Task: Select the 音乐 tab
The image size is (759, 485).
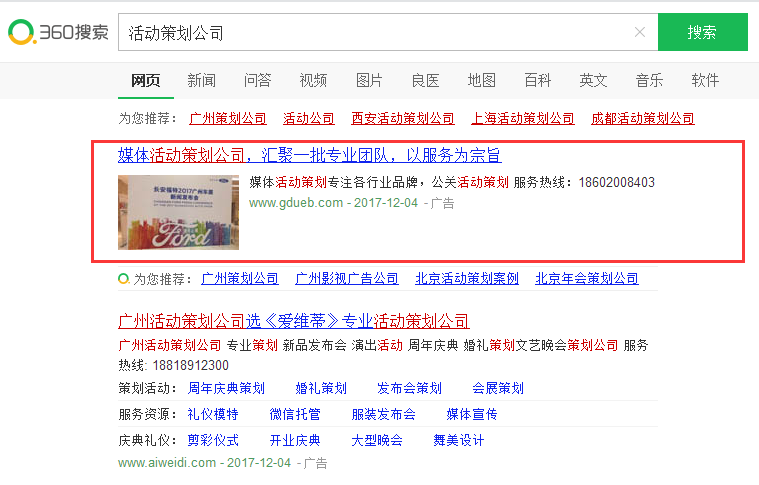Action: pos(649,80)
